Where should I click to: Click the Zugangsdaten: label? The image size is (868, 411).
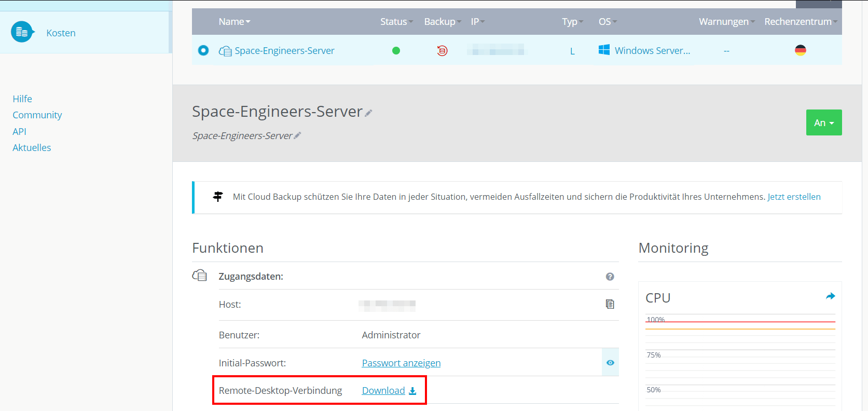(x=251, y=277)
